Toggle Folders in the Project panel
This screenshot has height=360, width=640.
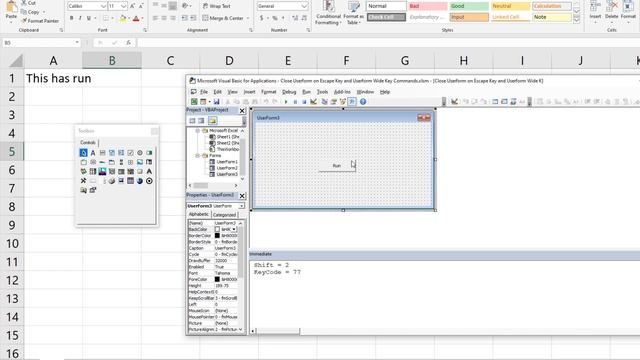[212, 121]
